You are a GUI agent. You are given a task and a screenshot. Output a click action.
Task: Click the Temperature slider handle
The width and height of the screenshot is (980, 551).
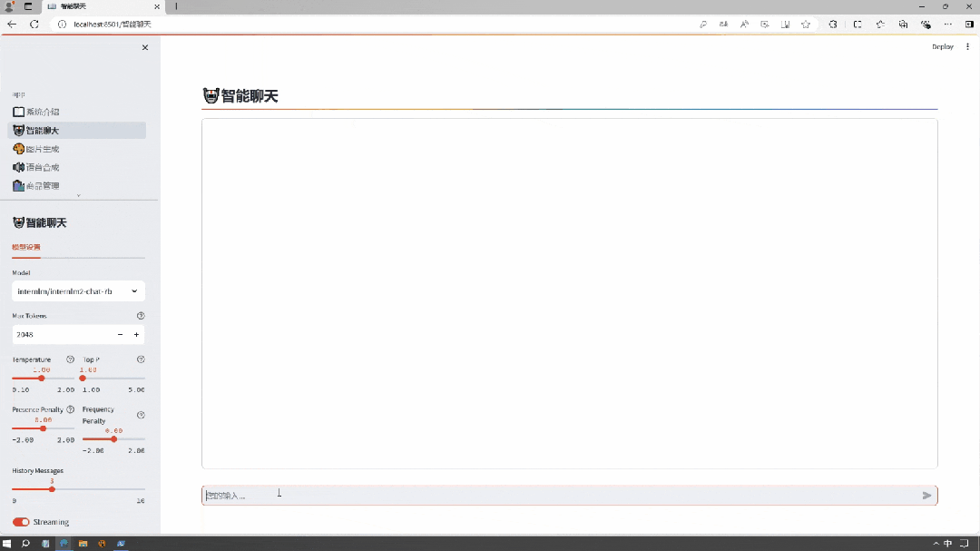coord(41,379)
